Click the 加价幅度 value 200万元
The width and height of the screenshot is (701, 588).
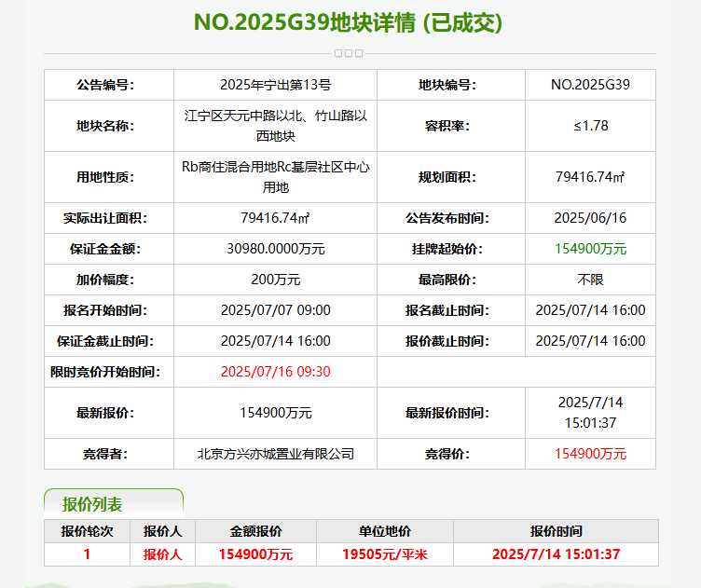[x=275, y=280]
